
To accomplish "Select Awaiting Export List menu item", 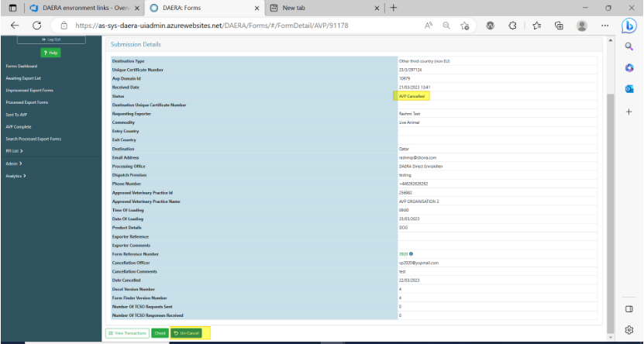I will coord(22,78).
